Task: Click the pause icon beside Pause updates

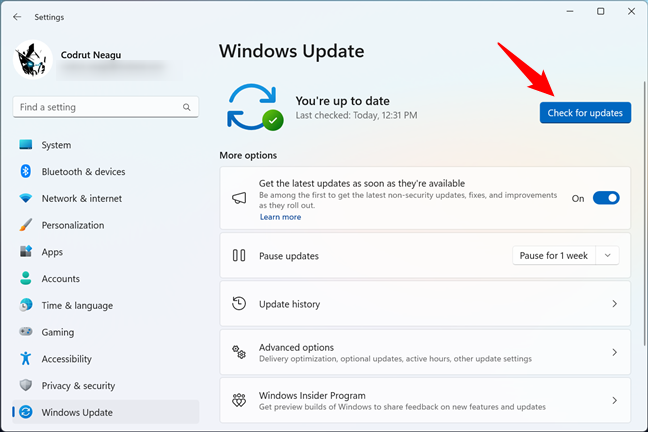Action: (x=239, y=255)
